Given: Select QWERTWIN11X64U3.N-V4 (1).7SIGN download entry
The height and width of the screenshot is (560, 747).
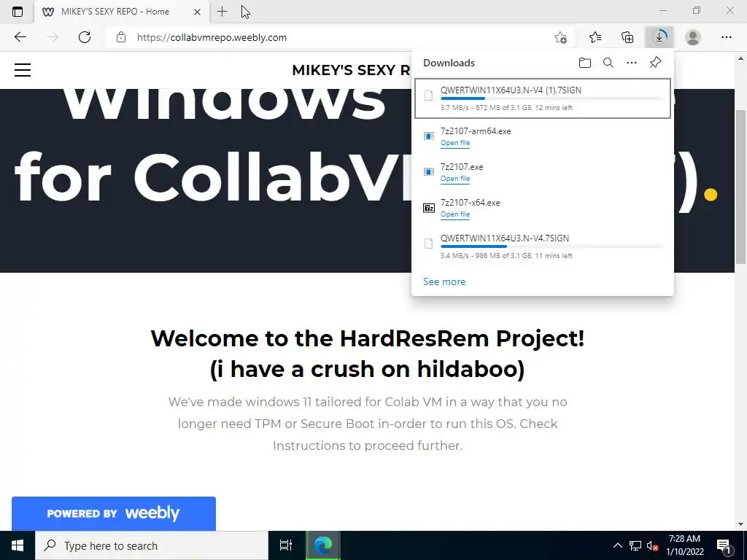Looking at the screenshot, I should point(543,98).
